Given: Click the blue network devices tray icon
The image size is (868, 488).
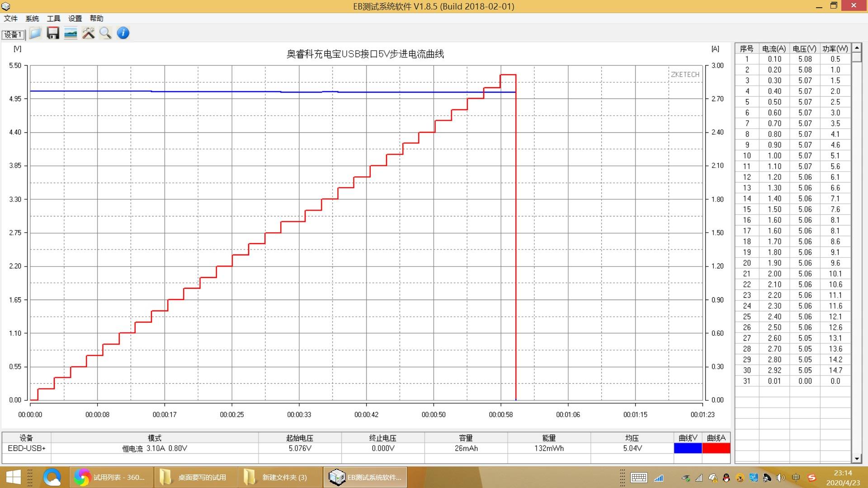Looking at the screenshot, I should click(x=753, y=478).
